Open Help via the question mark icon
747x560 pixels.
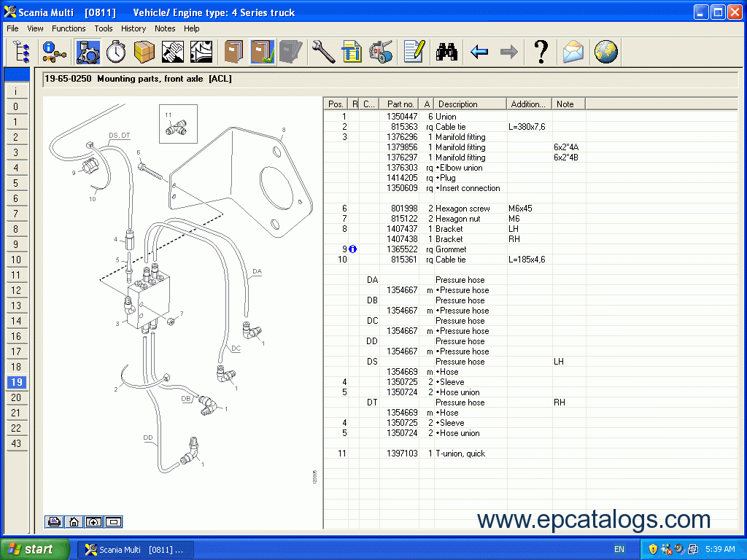(540, 52)
